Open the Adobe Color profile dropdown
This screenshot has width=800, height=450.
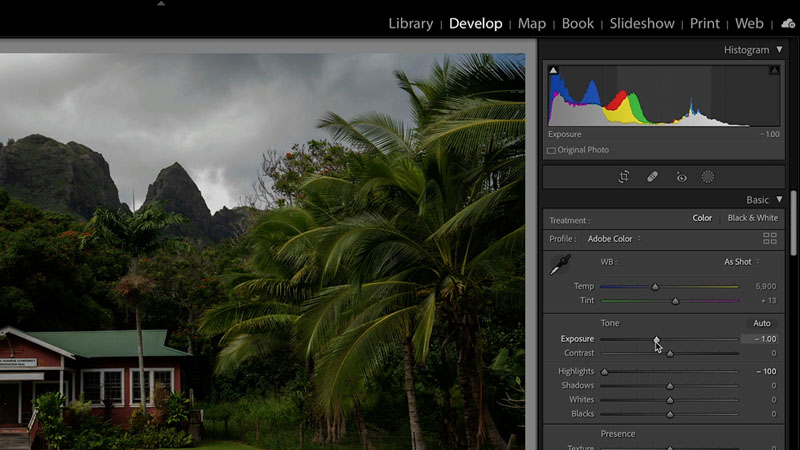click(614, 239)
